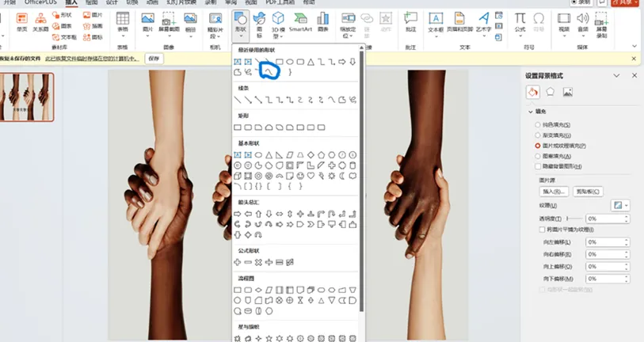Click Save (保存) in the recovery bar
The height and width of the screenshot is (342, 644).
pos(154,59)
